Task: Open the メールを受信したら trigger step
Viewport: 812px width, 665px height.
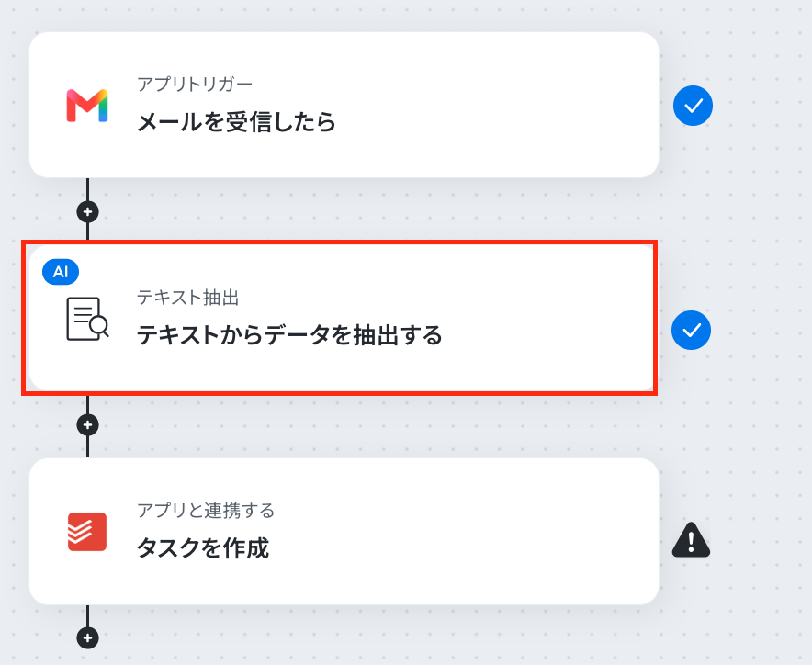Action: 344,105
